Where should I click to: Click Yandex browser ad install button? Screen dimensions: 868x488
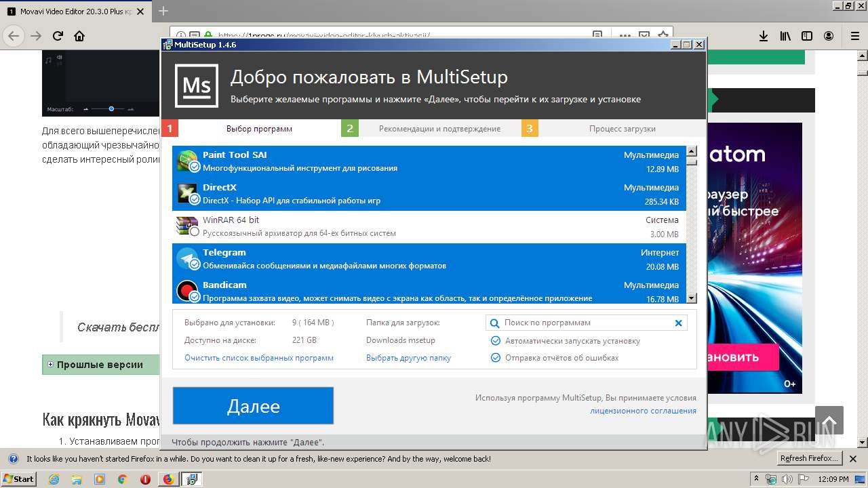pos(743,357)
